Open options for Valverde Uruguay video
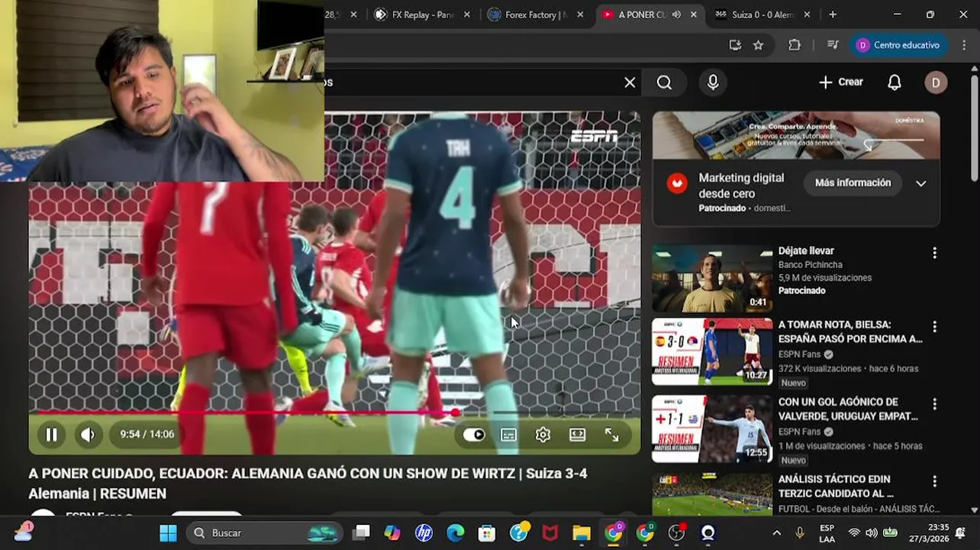The width and height of the screenshot is (980, 550). [x=934, y=404]
